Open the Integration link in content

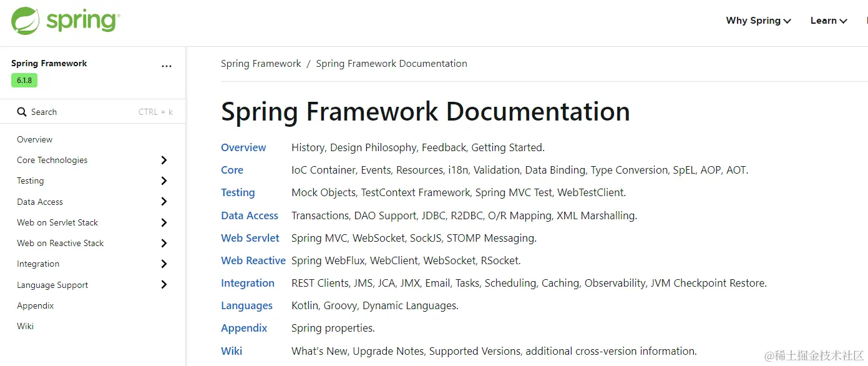pyautogui.click(x=248, y=283)
